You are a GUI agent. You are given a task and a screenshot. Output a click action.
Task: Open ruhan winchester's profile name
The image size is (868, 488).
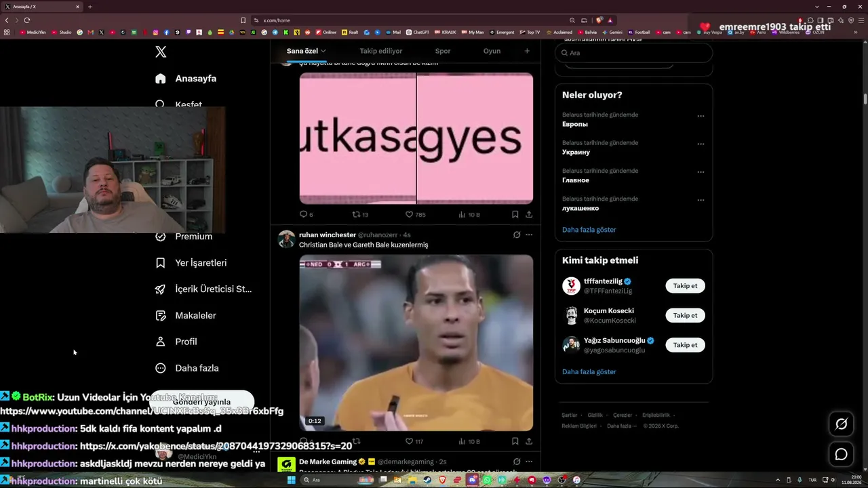(328, 235)
